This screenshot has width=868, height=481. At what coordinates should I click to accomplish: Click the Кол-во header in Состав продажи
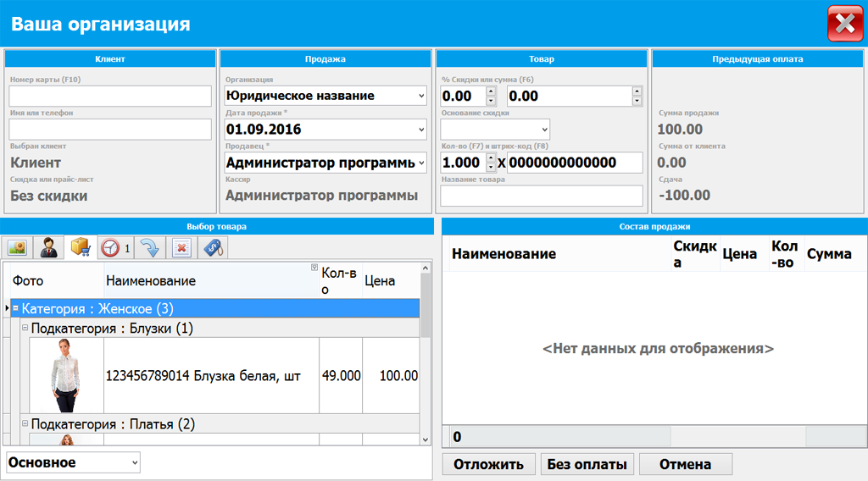[x=787, y=254]
